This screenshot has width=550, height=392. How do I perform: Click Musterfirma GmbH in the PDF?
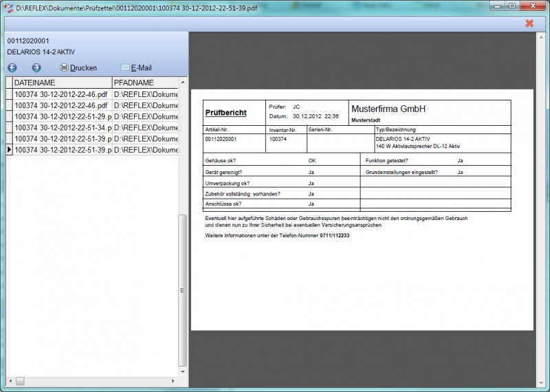click(x=388, y=109)
